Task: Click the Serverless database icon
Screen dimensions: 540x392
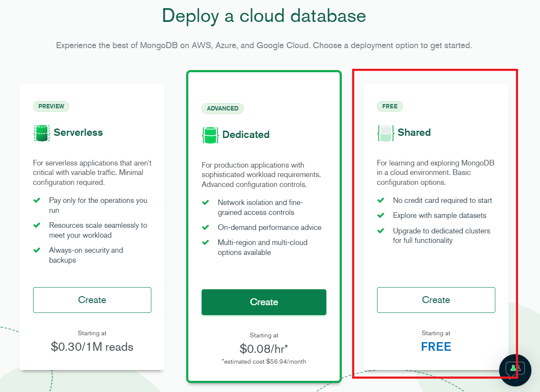Action: coord(42,133)
